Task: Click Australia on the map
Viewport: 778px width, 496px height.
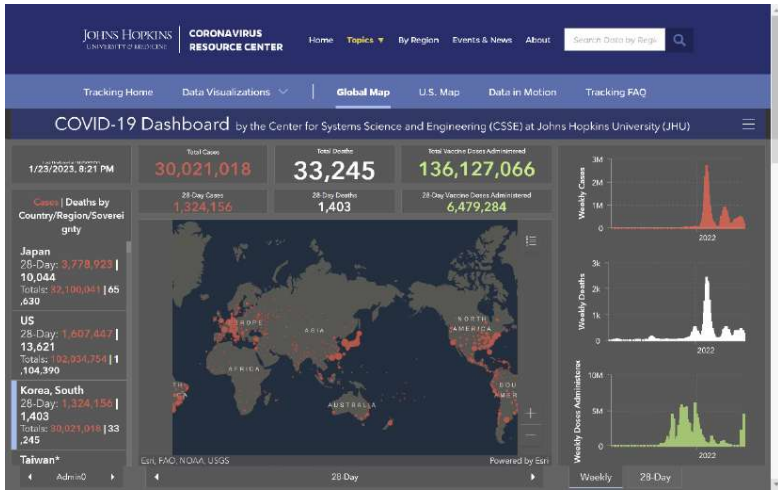Action: tap(351, 405)
